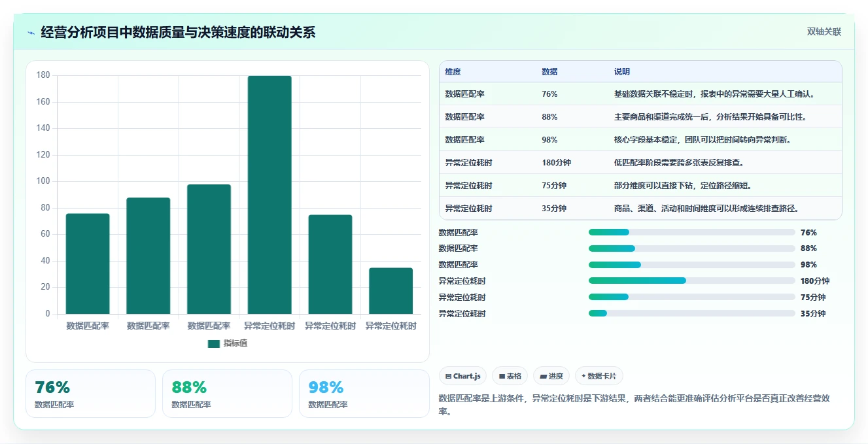868x444 pixels.
Task: Click the 180分钟 value beside the progress bar
Action: [x=815, y=281]
